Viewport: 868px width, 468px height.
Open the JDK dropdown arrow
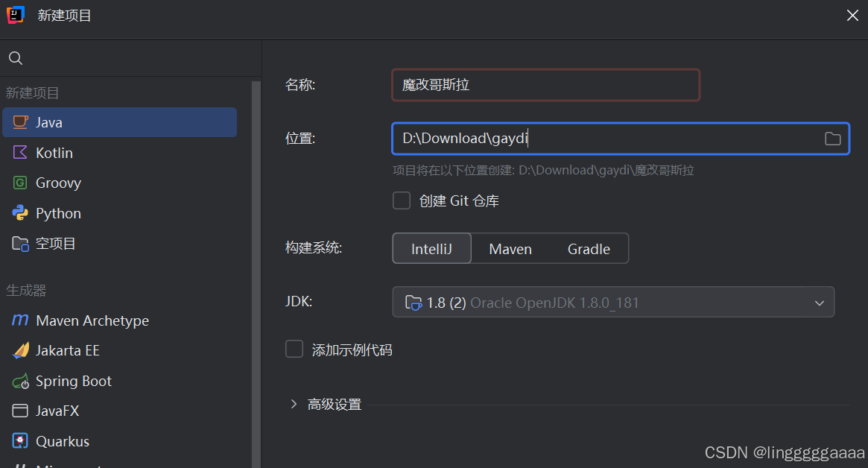pyautogui.click(x=820, y=303)
